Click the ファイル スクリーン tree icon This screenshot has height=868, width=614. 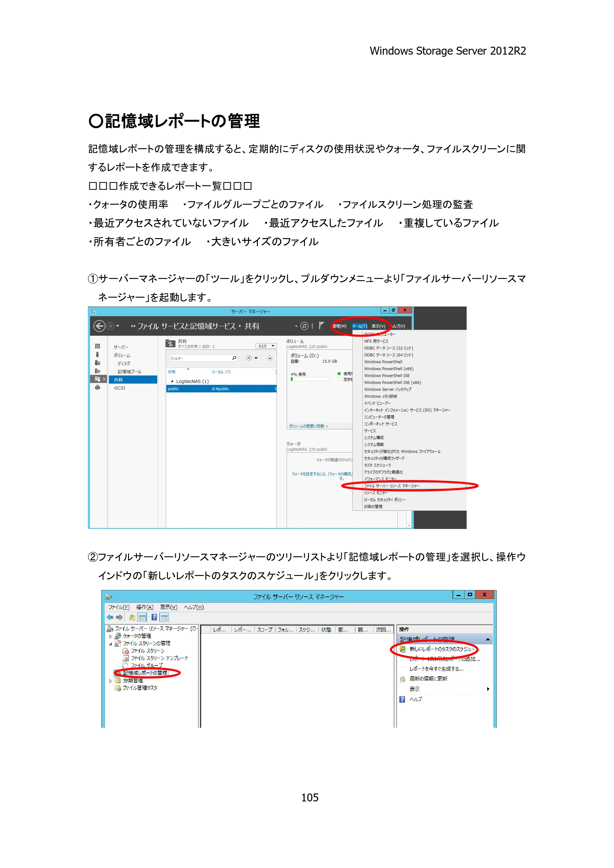coord(126,651)
